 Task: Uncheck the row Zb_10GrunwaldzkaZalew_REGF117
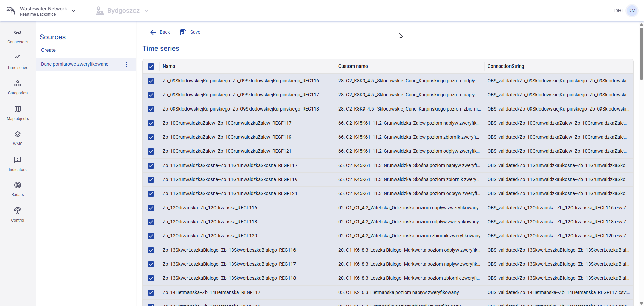pos(151,123)
